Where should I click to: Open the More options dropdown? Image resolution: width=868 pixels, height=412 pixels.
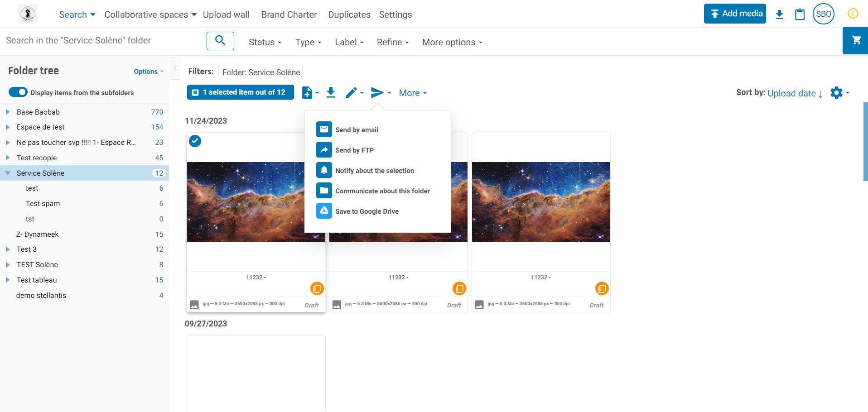[x=452, y=42]
